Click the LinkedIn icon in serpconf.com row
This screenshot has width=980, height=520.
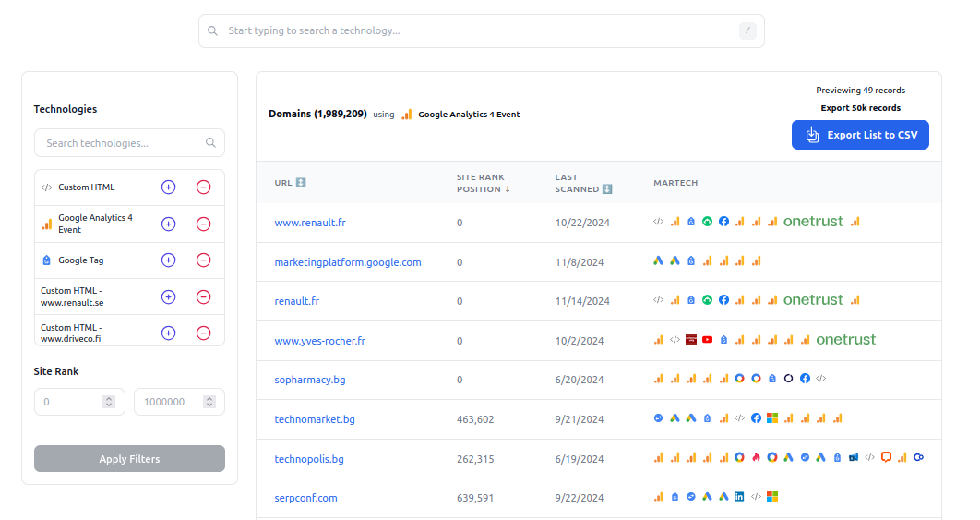click(739, 497)
